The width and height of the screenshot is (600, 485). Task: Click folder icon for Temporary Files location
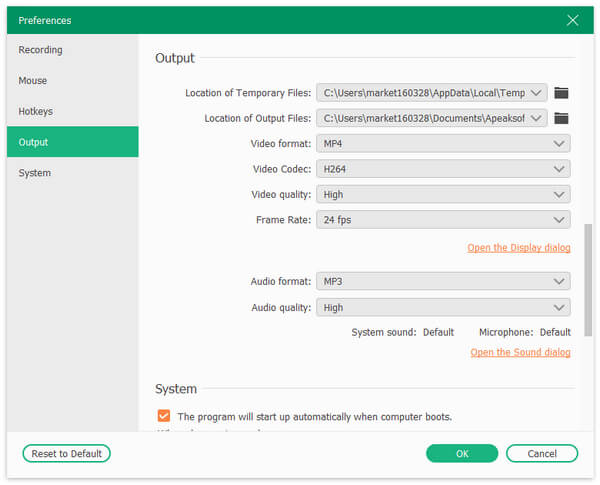[561, 93]
